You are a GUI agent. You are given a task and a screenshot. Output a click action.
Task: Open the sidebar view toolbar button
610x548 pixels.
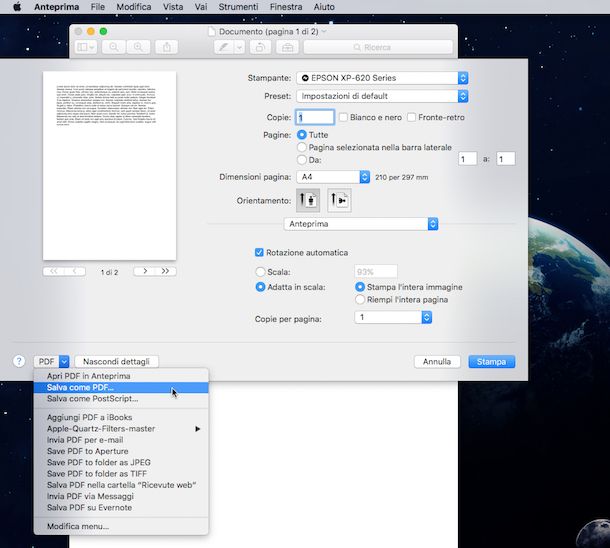point(86,47)
